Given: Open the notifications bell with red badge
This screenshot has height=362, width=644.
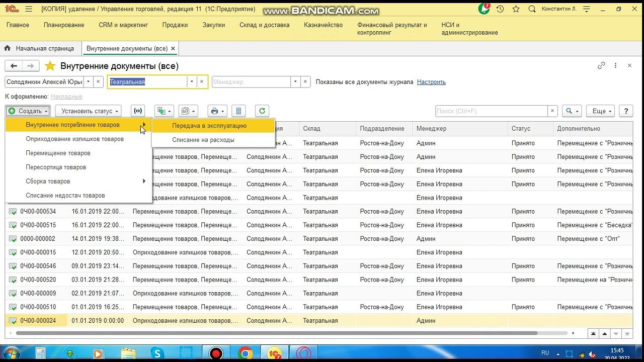Looking at the screenshot, I should pos(484,9).
